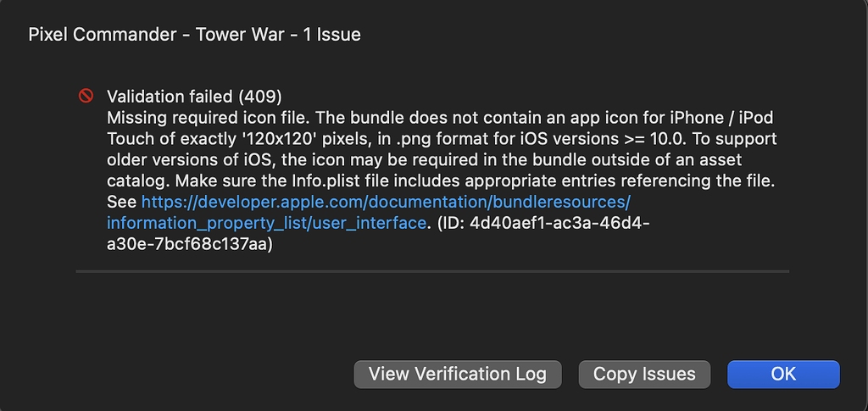Click the 'Missing required icon file' sentence

coord(211,118)
